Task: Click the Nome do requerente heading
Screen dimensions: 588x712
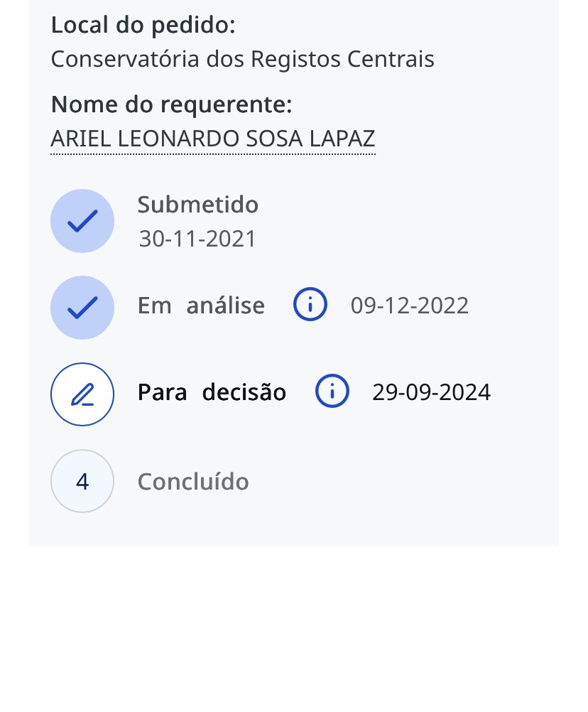Action: click(x=171, y=105)
